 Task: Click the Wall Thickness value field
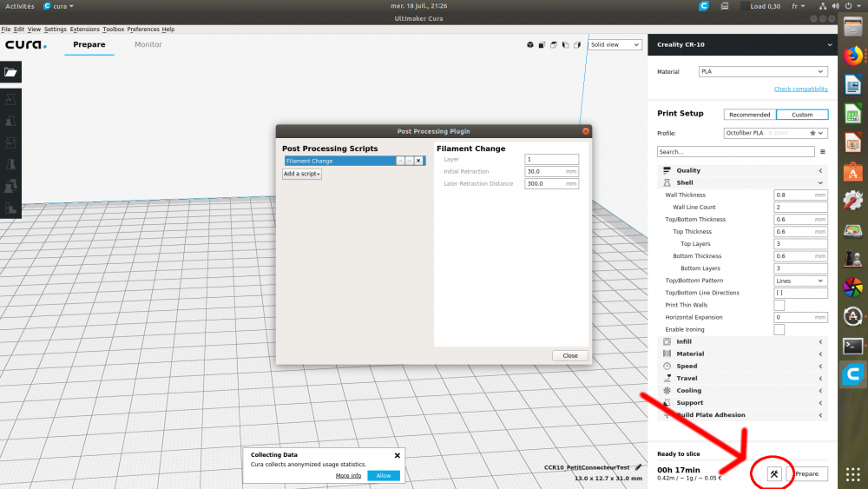tap(800, 195)
